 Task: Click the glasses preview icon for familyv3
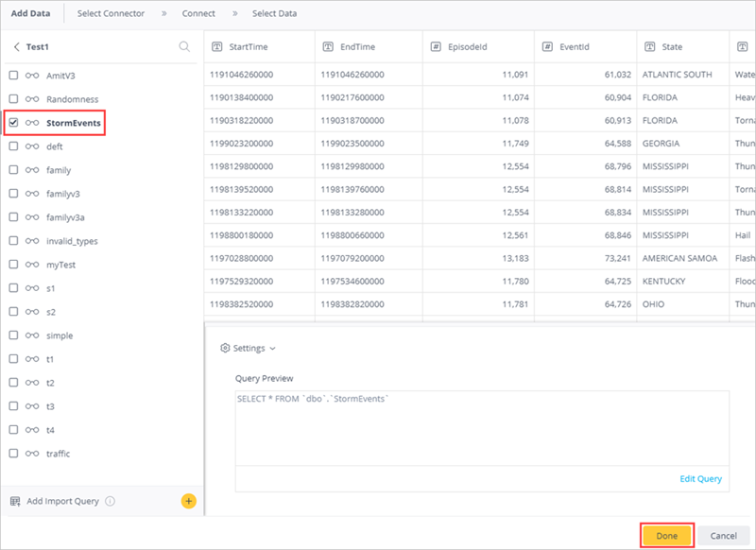[32, 194]
